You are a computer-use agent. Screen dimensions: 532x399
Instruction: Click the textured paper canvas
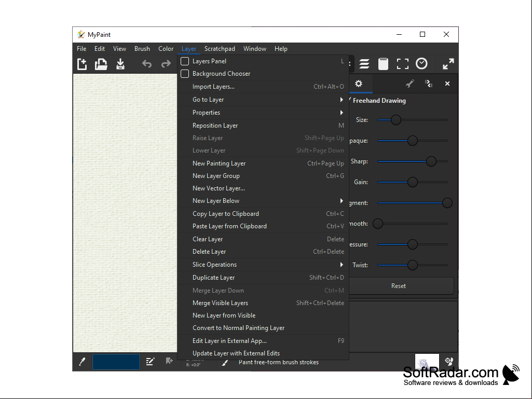(x=125, y=213)
